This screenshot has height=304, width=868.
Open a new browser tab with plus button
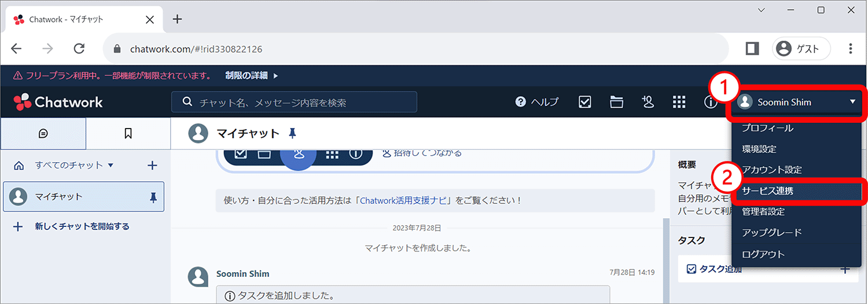177,19
